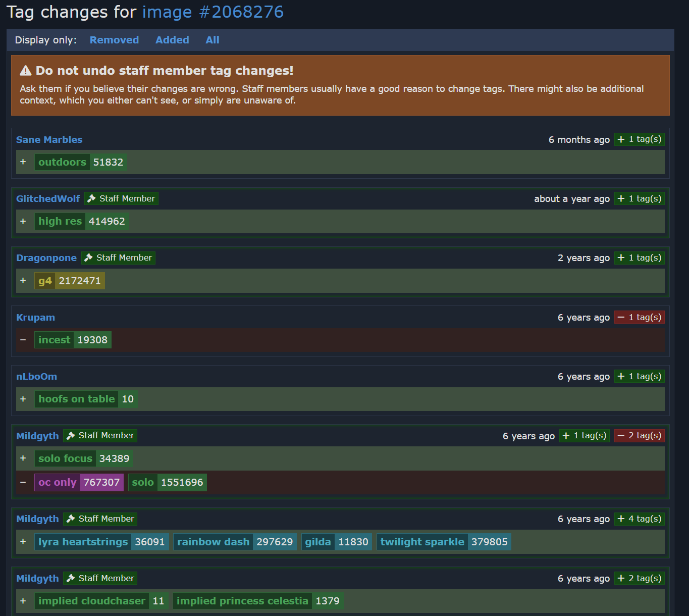Filter display to Removed tags
Viewport: 689px width, 616px height.
114,40
